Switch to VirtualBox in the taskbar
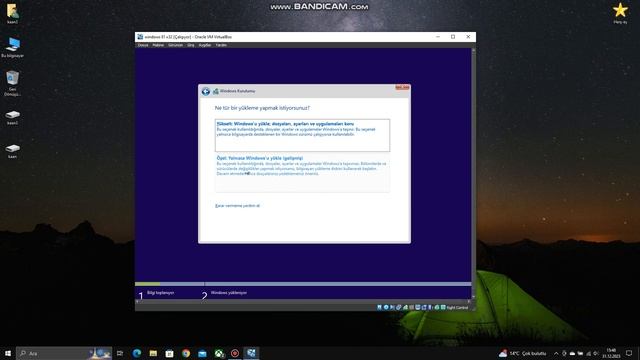The height and width of the screenshot is (360, 640). click(x=251, y=353)
